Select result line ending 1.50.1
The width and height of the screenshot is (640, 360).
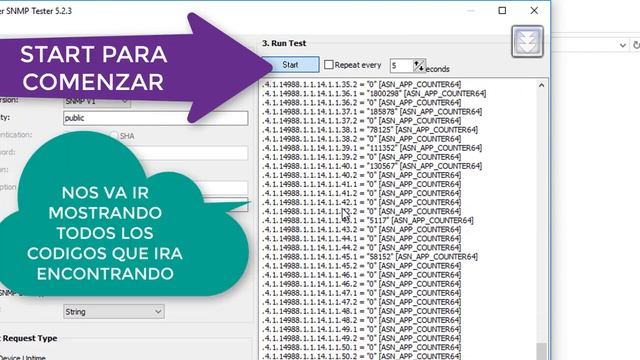pyautogui.click(x=362, y=347)
